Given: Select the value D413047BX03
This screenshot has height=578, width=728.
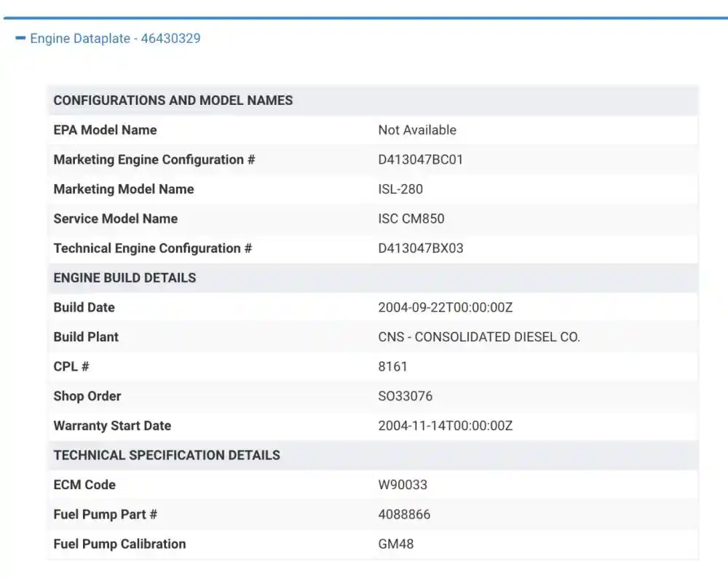Looking at the screenshot, I should point(421,248).
